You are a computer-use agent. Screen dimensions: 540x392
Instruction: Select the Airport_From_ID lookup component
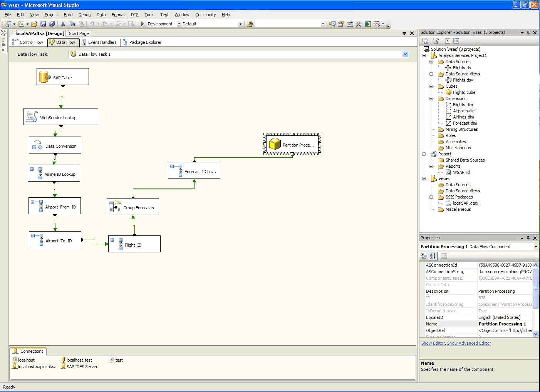[x=55, y=206]
